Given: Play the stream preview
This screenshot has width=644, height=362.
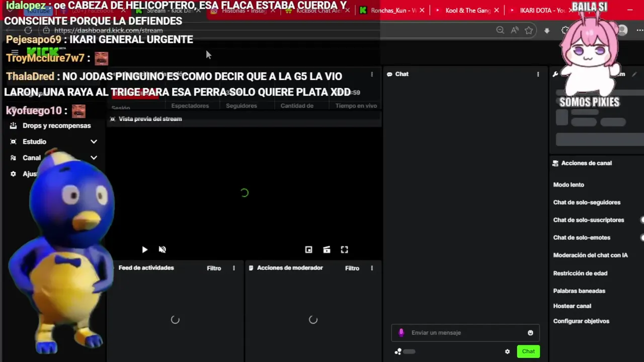Looking at the screenshot, I should pos(144,249).
